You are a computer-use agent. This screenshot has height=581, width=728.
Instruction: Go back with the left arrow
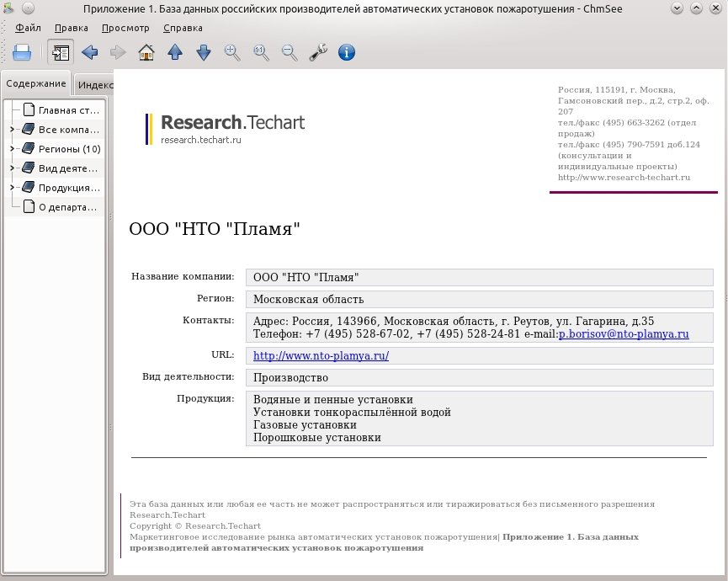(89, 52)
